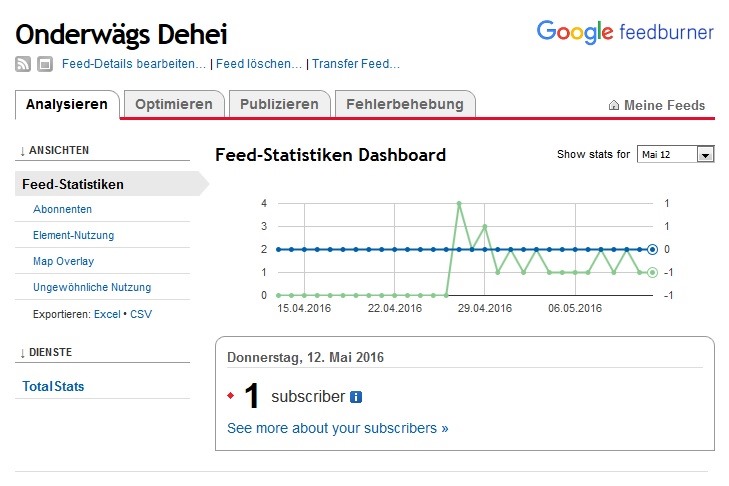Export statistics as CSV
The image size is (729, 486).
141,314
